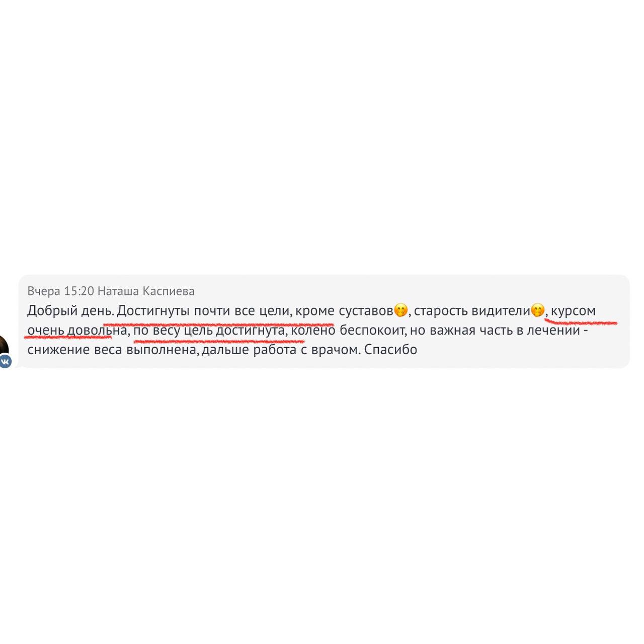Screen dimensions: 644x644
Task: Click the word Спасибо ending the message
Action: tap(390, 350)
